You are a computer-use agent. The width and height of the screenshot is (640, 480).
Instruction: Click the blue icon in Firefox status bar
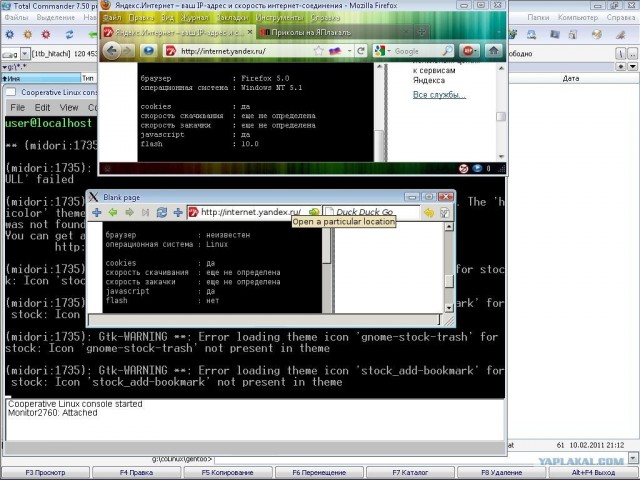477,168
